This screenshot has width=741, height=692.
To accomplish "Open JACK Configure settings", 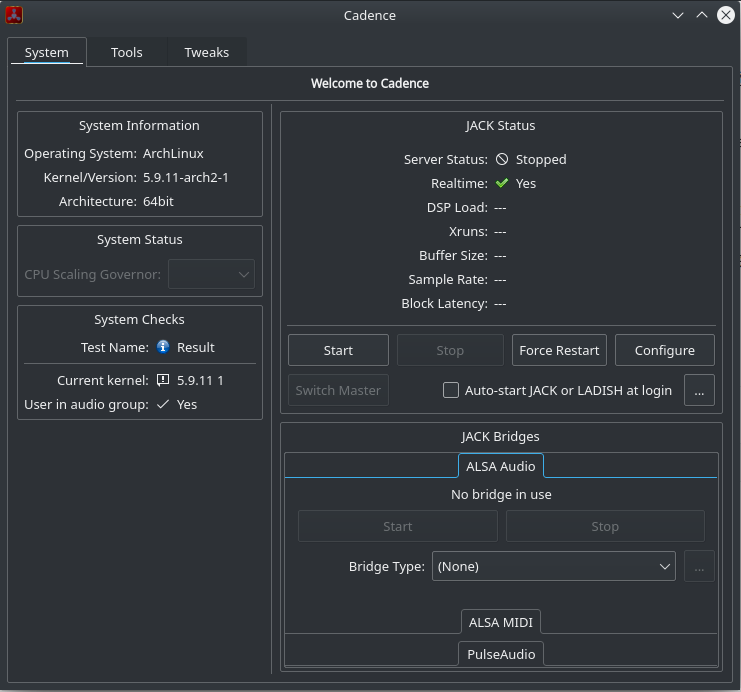I will [664, 350].
